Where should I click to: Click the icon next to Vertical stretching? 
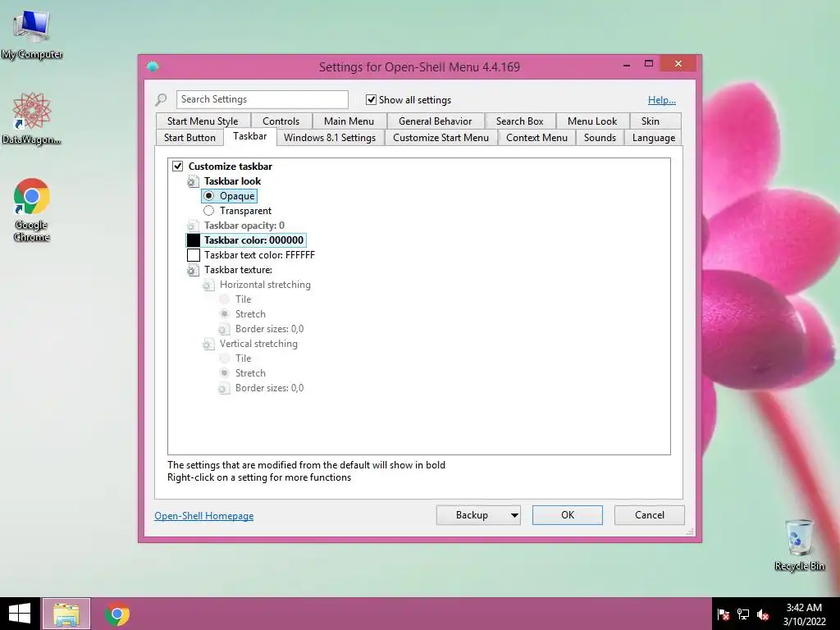[208, 344]
